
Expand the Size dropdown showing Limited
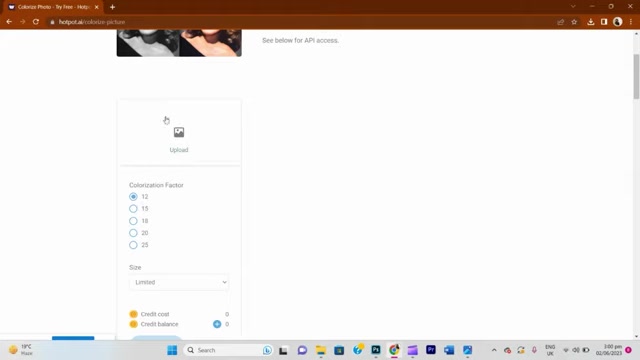pyautogui.click(x=179, y=282)
